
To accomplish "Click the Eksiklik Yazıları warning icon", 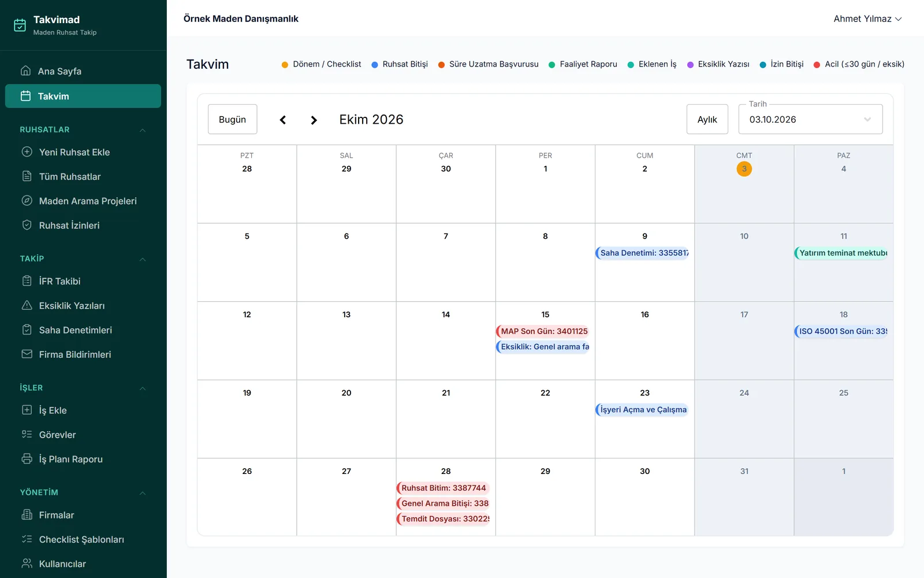I will [27, 305].
